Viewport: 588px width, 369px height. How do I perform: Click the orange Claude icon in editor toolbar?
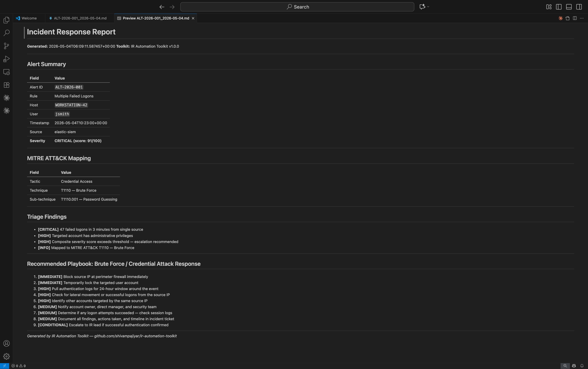click(560, 18)
